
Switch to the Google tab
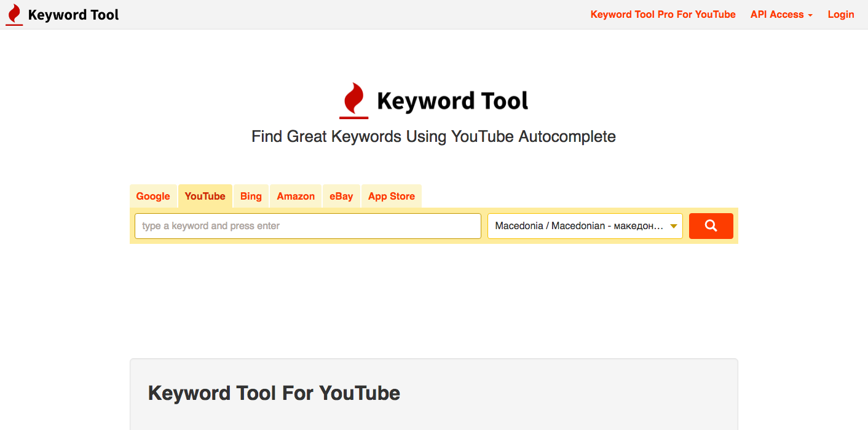(x=153, y=196)
